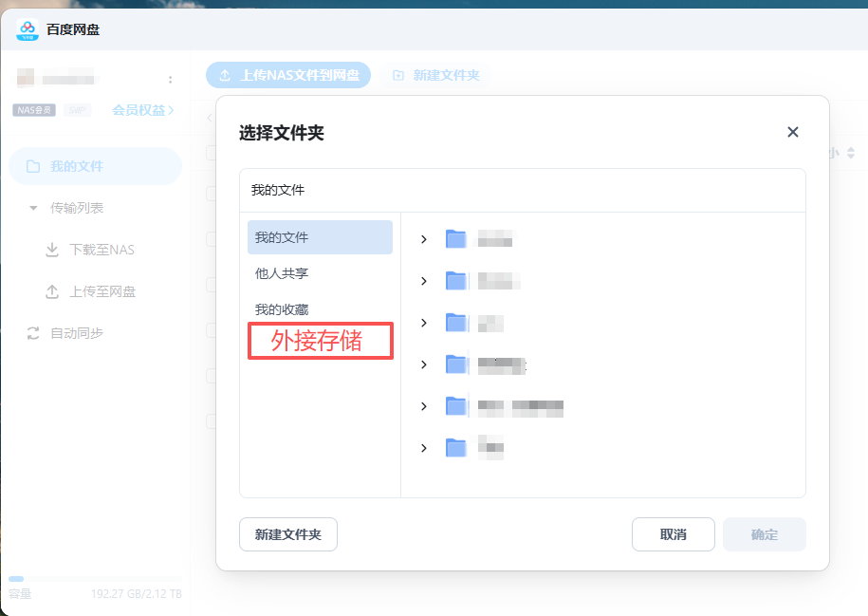Click the sync icon beside 自动同步
This screenshot has height=616, width=868.
[x=33, y=333]
